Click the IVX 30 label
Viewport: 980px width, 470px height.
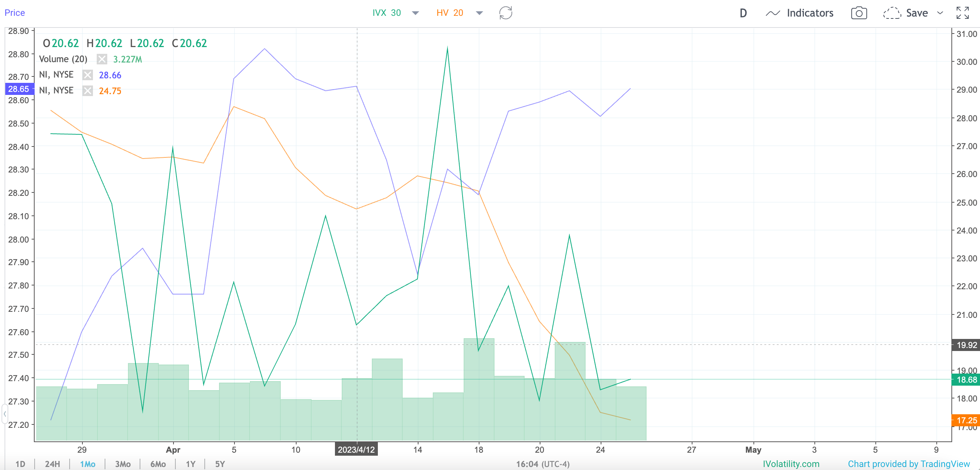click(x=387, y=13)
